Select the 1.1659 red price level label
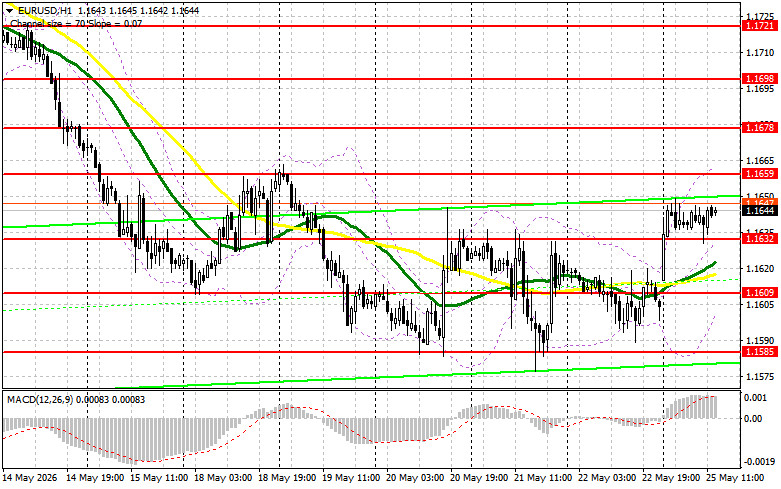This screenshot has height=489, width=781. [759, 174]
